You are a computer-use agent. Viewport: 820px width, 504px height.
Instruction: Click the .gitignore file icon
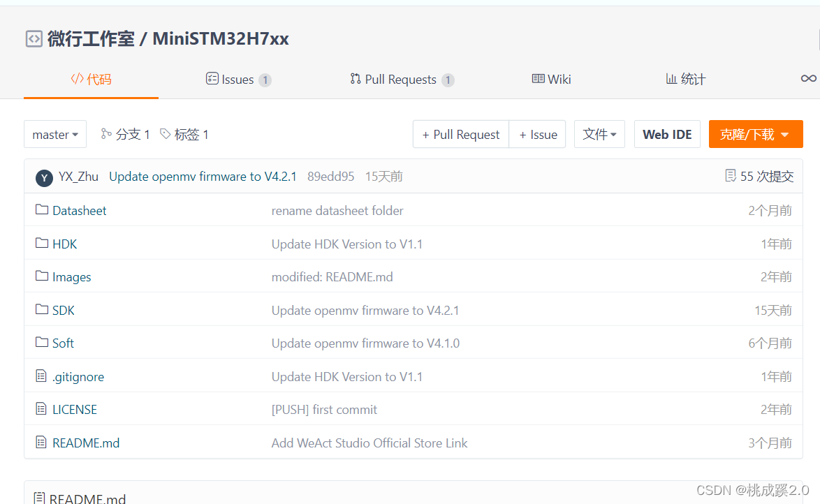point(41,376)
